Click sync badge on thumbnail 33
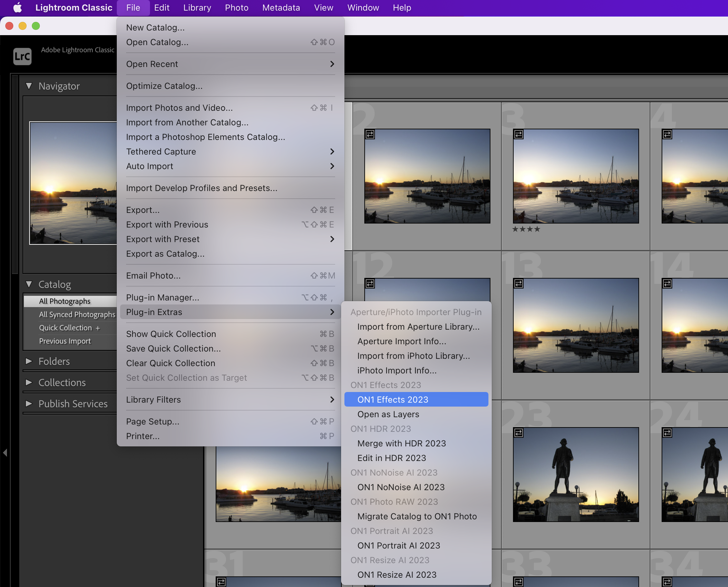Screen dimensions: 728x587 [518, 582]
